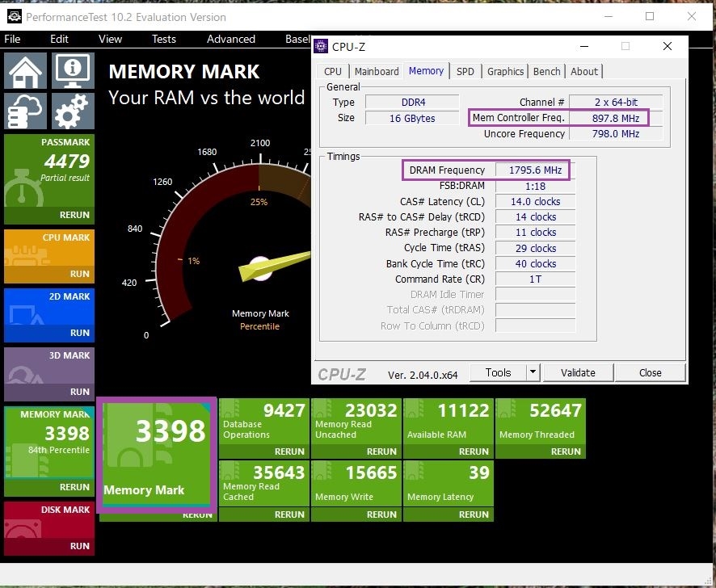The width and height of the screenshot is (716, 588).
Task: Click the cloud baseline upload icon
Action: (27, 111)
